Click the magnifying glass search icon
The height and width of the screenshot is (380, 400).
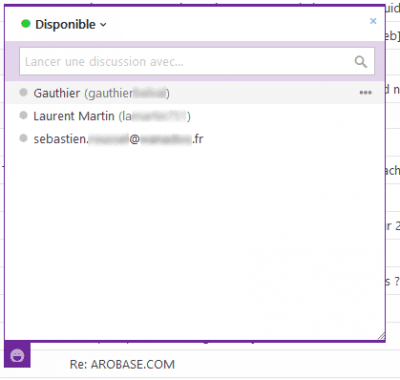pos(361,62)
